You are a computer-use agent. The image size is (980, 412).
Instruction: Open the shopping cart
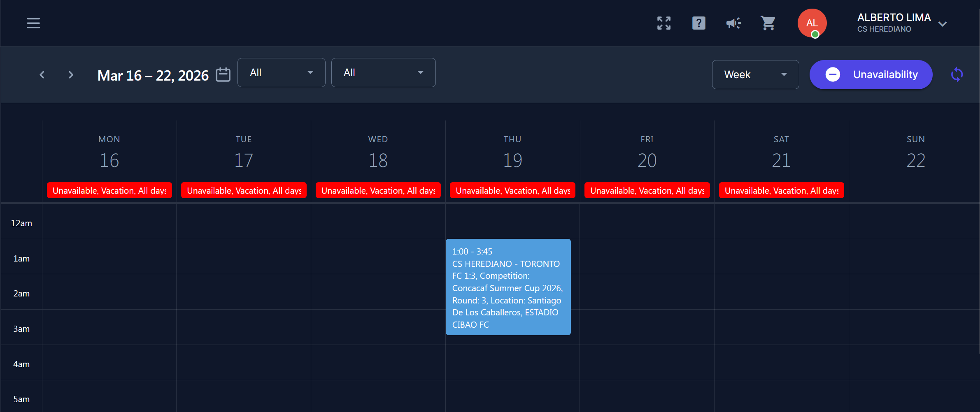[x=768, y=23]
